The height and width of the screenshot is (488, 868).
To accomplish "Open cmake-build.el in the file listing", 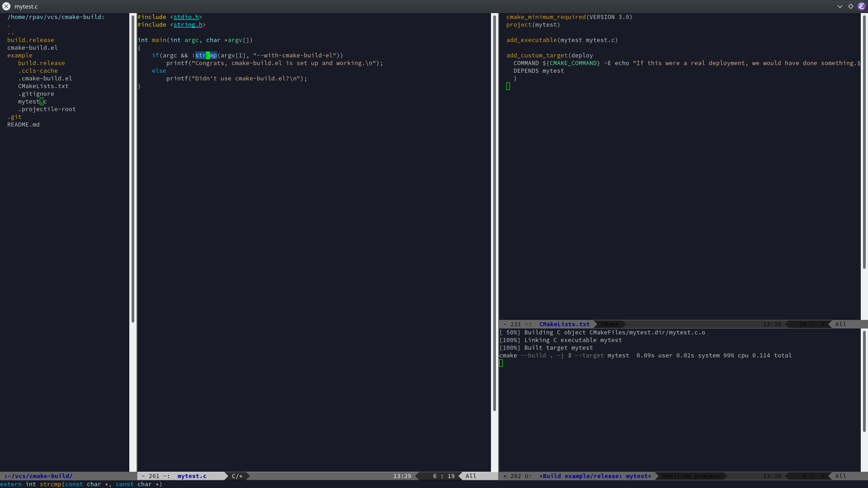I will pyautogui.click(x=32, y=47).
